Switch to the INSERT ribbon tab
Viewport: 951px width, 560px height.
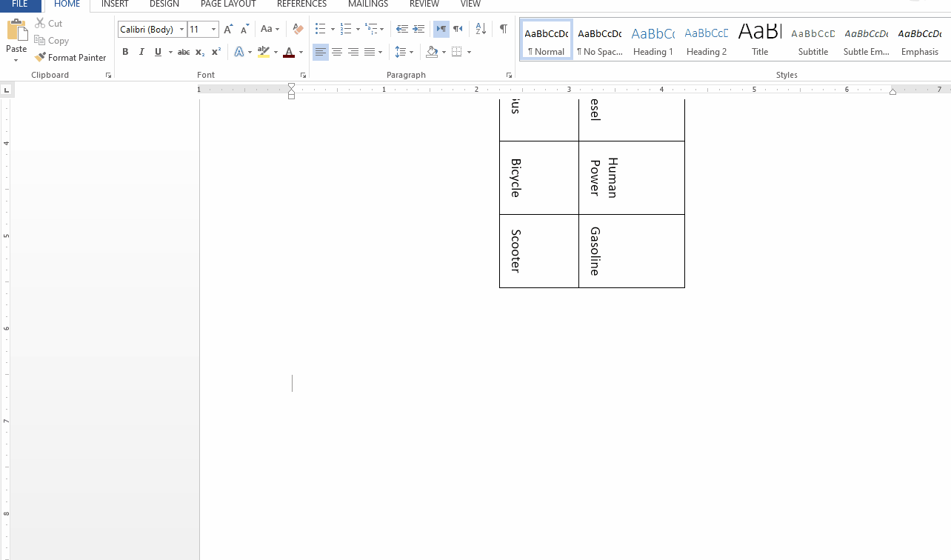[x=115, y=4]
